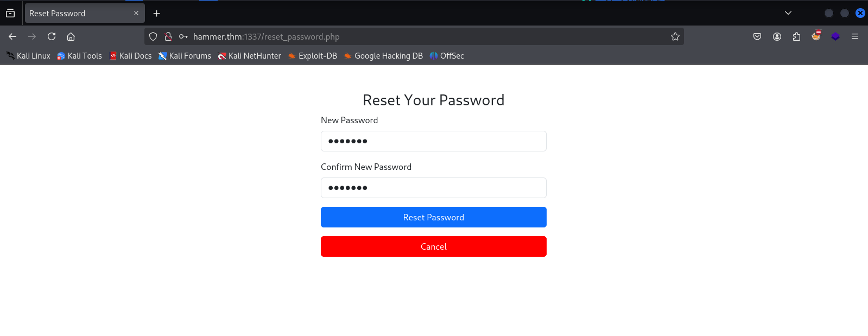Click the blue Reset Password button

coord(433,217)
